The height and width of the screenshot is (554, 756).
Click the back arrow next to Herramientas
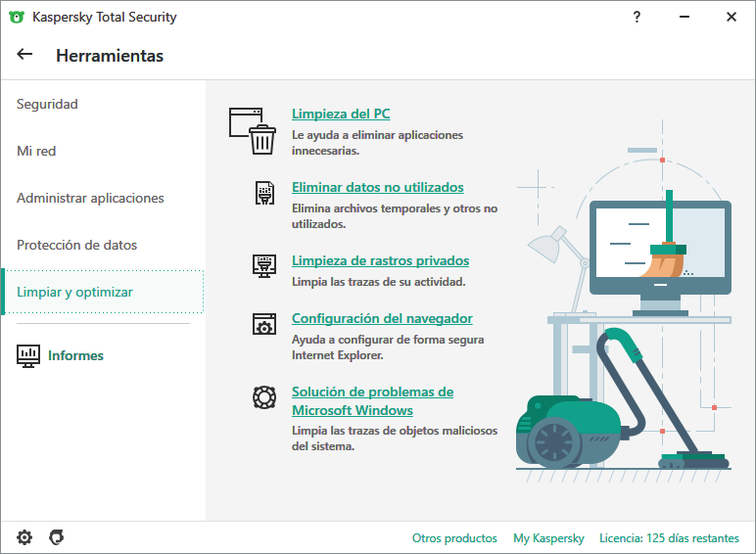click(24, 55)
